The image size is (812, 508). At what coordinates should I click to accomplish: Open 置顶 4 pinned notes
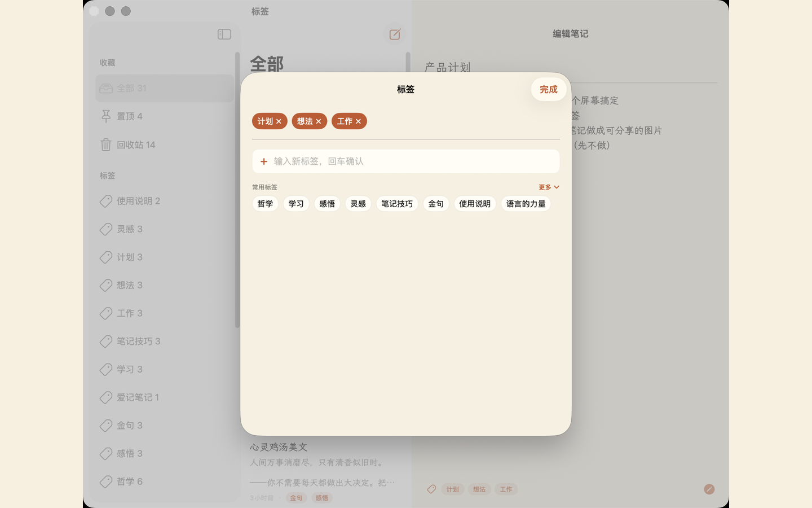coord(165,116)
